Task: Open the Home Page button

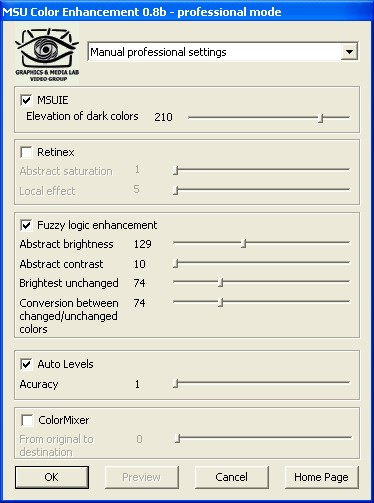Action: tap(321, 477)
